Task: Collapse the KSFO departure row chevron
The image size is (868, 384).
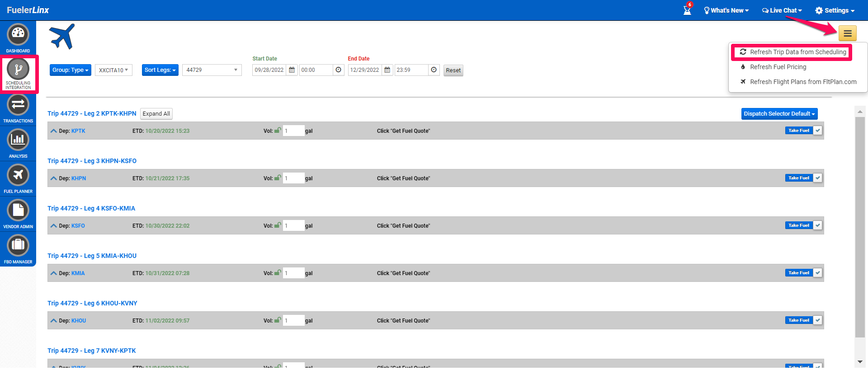Action: click(54, 226)
